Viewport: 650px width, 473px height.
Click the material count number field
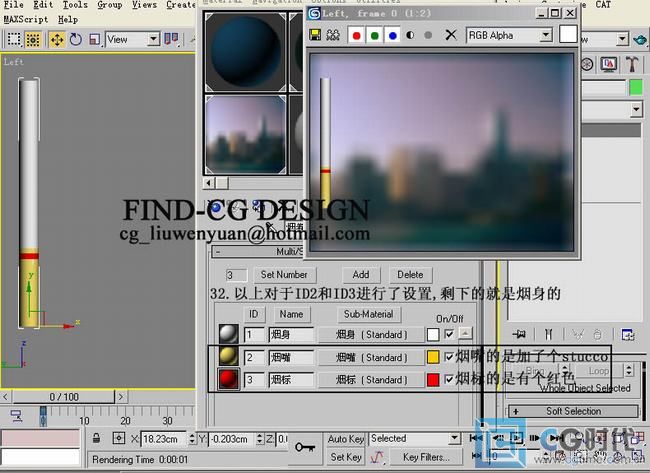pos(237,275)
